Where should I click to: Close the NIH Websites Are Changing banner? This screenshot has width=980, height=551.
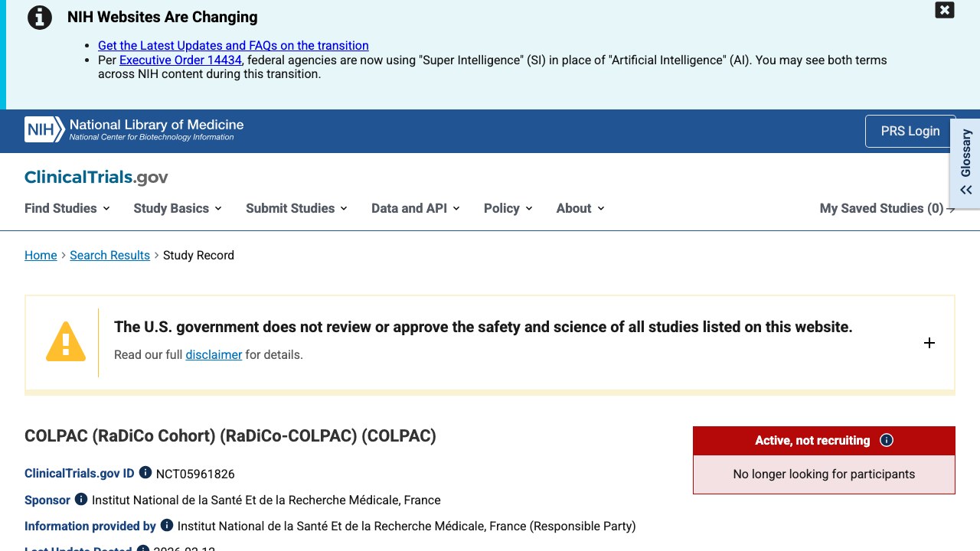coord(945,10)
